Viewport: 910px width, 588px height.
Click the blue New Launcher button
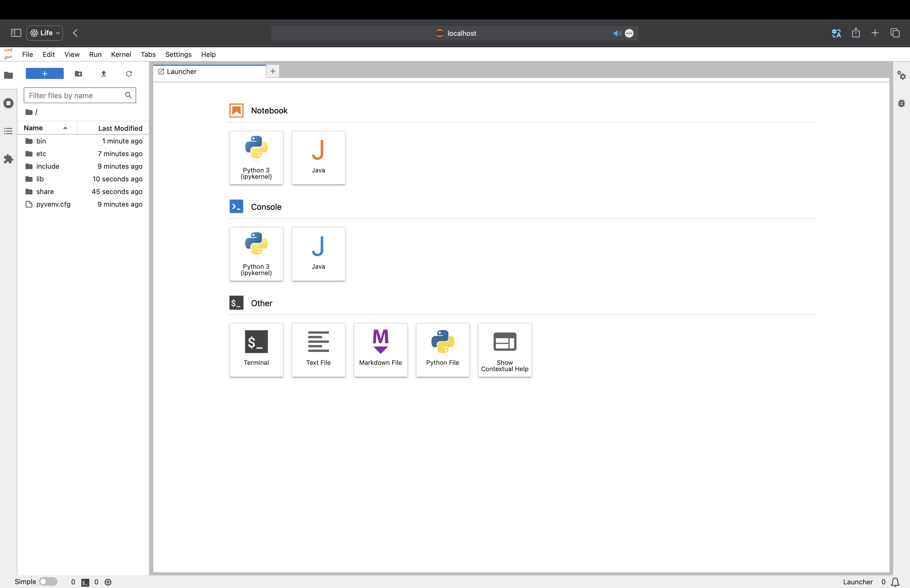pos(45,74)
